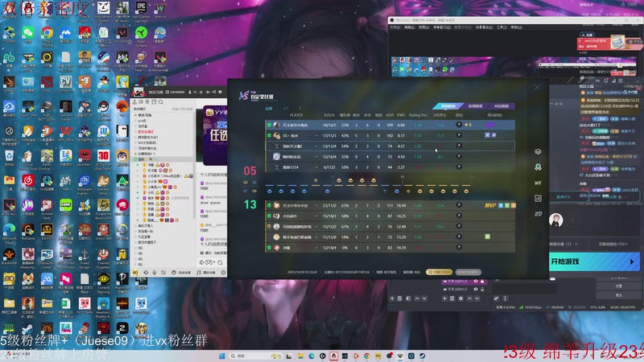Click the medal icon in scoreboard sidebar
This screenshot has height=362, width=644.
tap(538, 167)
